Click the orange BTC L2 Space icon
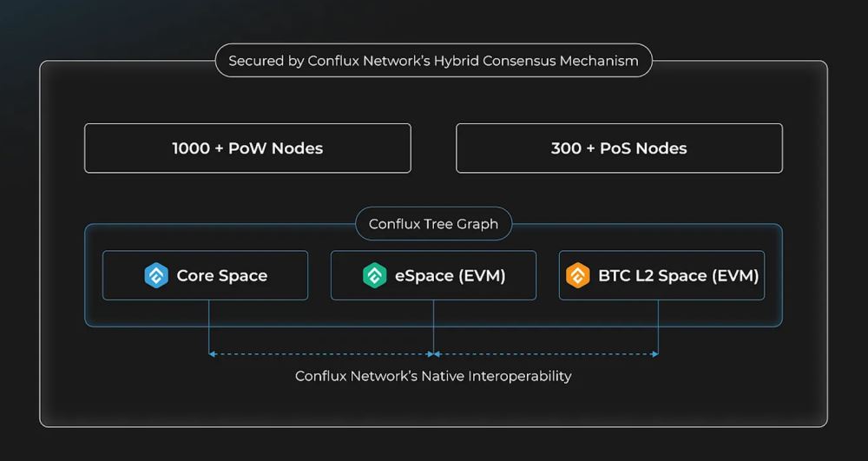Image resolution: width=868 pixels, height=461 pixels. click(578, 276)
